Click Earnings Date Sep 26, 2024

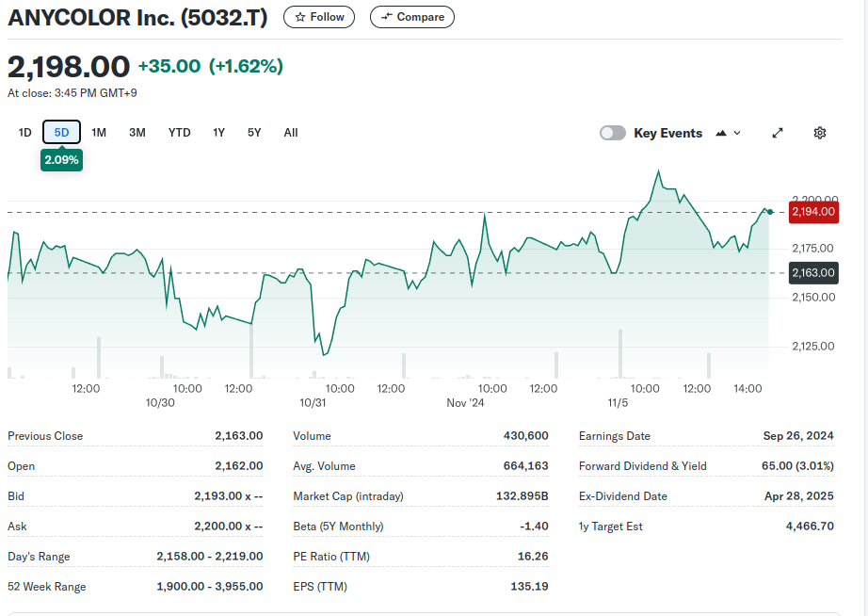(x=797, y=435)
